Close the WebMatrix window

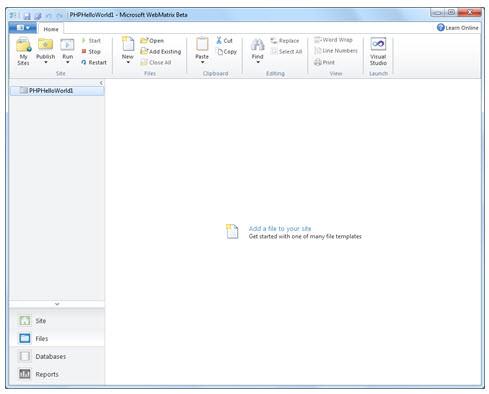click(x=469, y=12)
